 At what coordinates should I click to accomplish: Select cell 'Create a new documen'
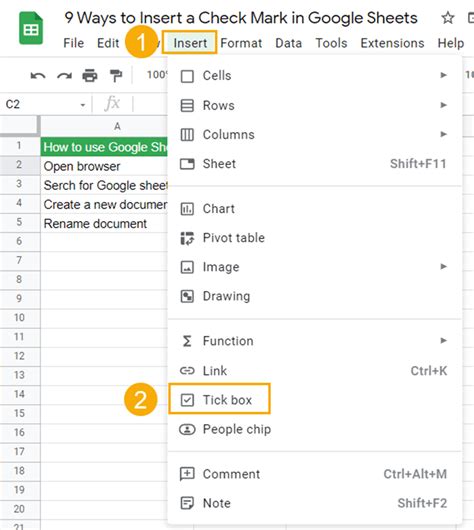coord(104,204)
